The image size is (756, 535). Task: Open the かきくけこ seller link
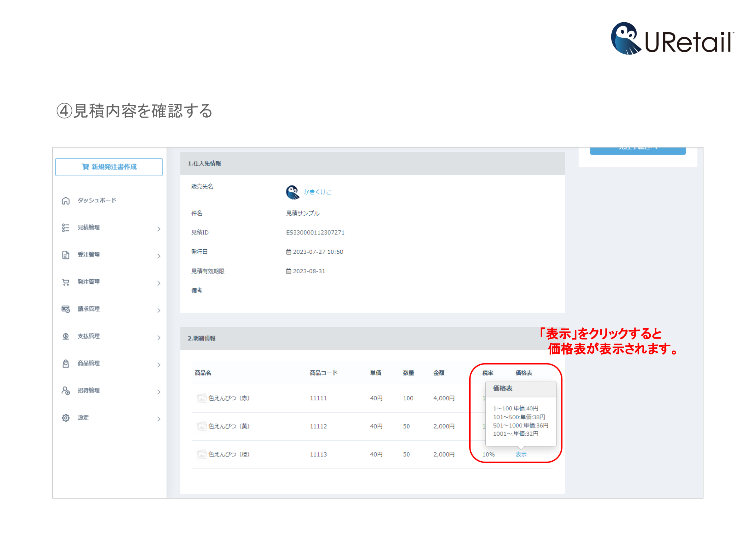coord(317,192)
